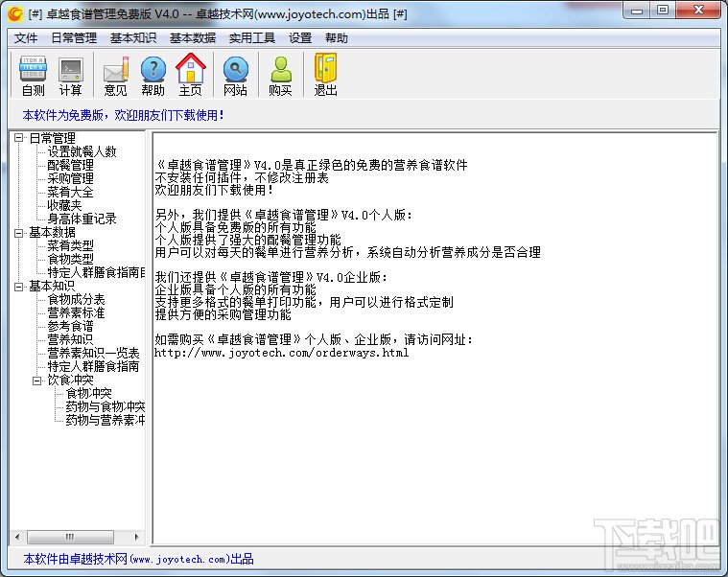Click the app logo in title bar

pos(15,14)
